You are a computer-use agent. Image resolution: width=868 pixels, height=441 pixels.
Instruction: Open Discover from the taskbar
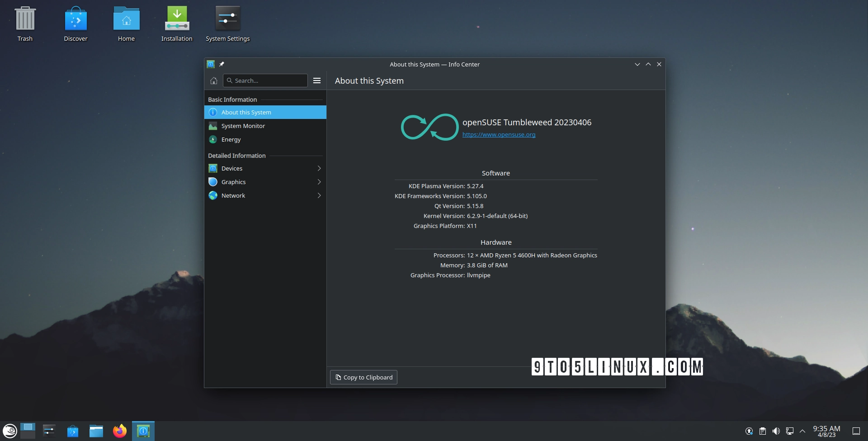click(72, 431)
